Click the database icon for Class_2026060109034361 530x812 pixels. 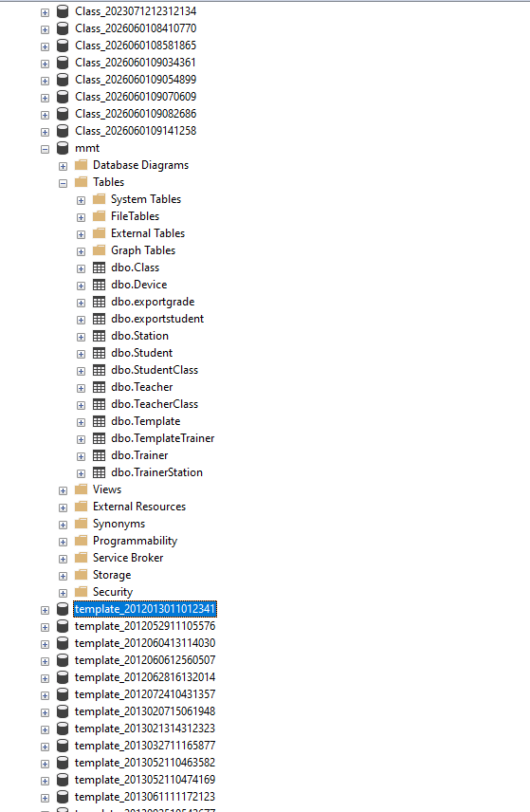63,63
